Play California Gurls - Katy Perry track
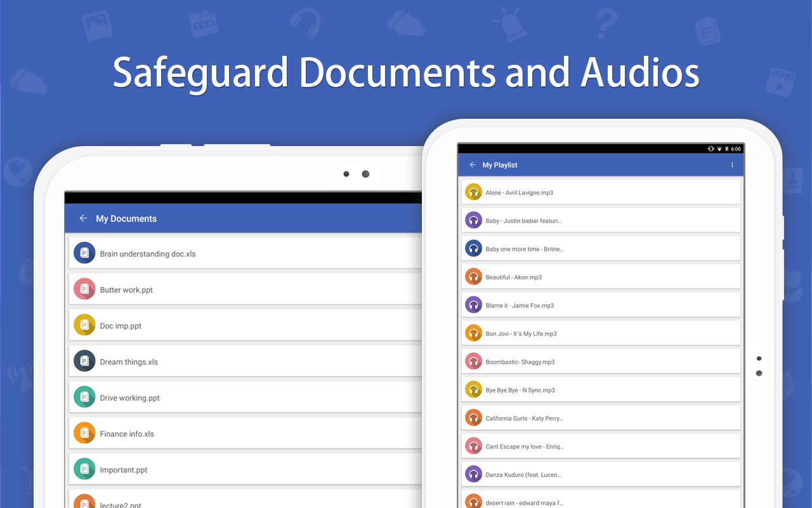The image size is (812, 508). tap(601, 418)
